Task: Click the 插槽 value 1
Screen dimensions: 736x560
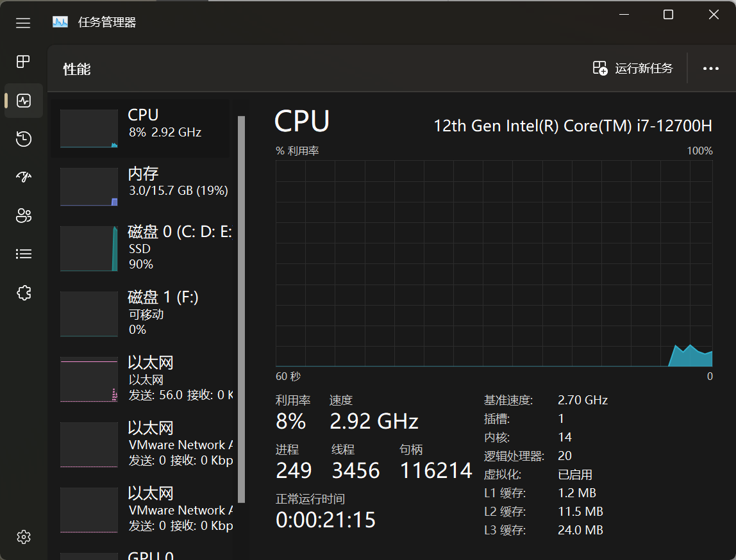Action: click(x=561, y=418)
